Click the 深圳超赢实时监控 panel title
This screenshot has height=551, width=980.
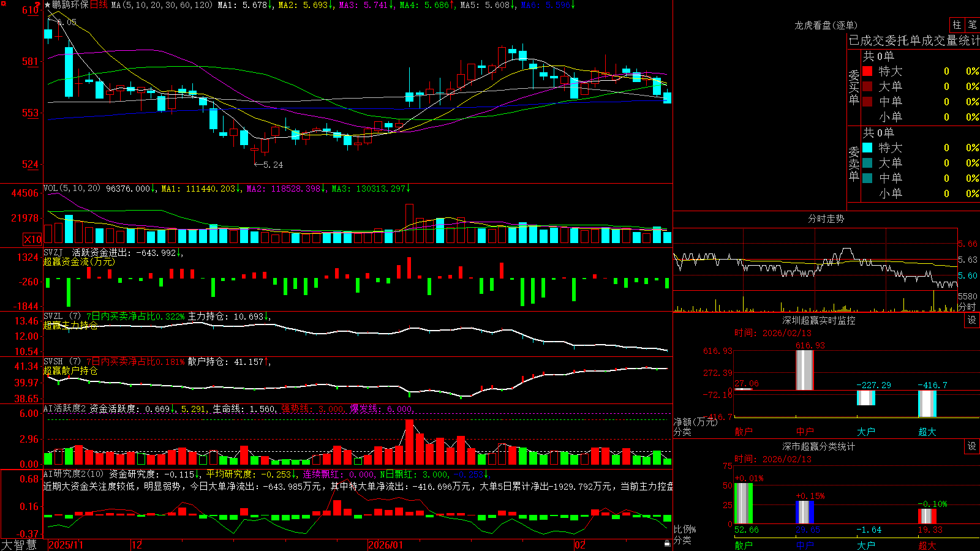[x=819, y=320]
